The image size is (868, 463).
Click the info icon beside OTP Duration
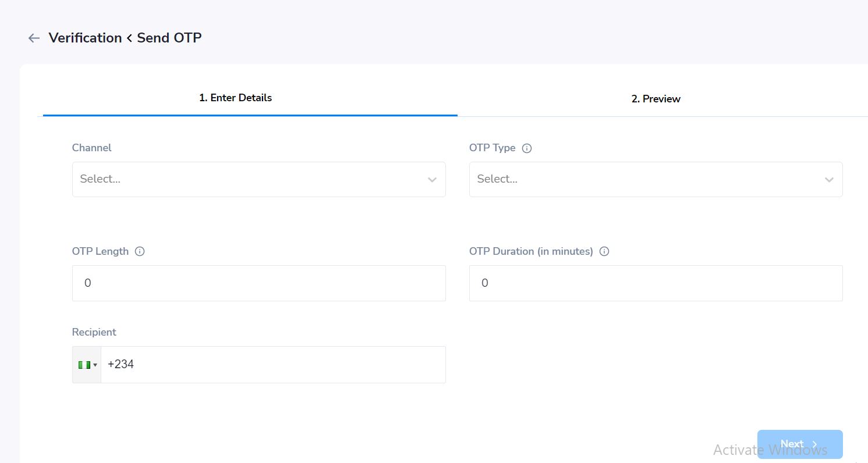604,251
